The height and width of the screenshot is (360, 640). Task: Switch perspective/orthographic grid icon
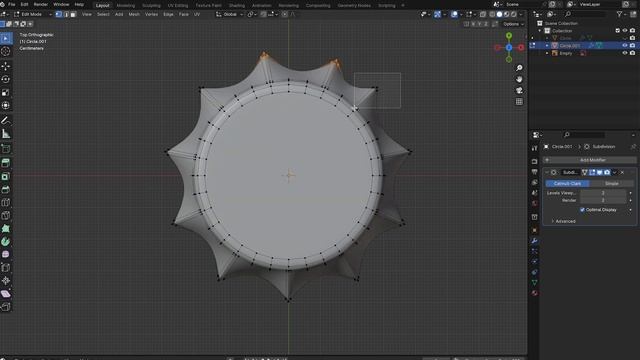coord(519,102)
